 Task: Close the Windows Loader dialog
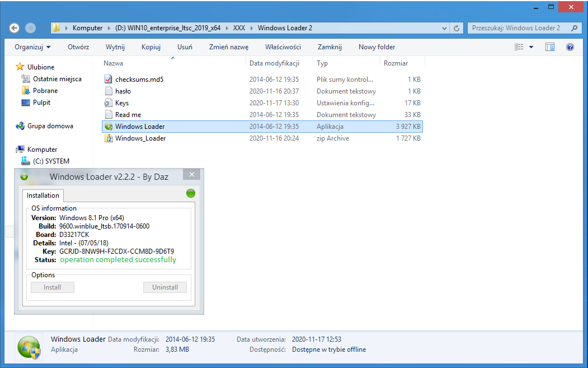(192, 174)
